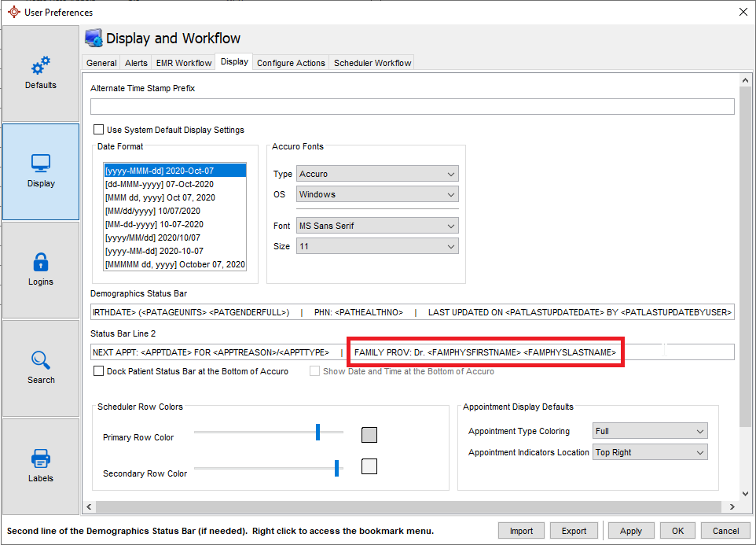Expand Appointment Indicators Location dropdown
756x545 pixels.
pos(650,452)
